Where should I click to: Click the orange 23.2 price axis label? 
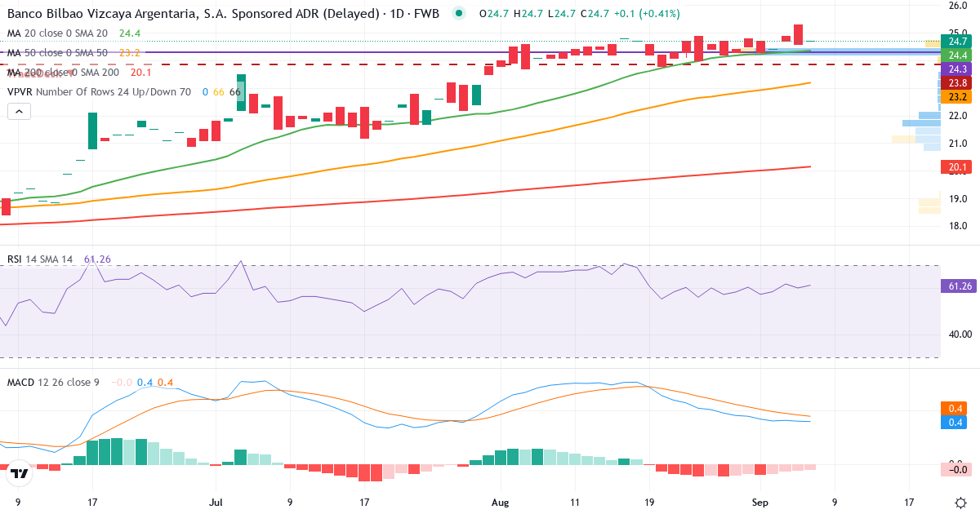pos(955,97)
